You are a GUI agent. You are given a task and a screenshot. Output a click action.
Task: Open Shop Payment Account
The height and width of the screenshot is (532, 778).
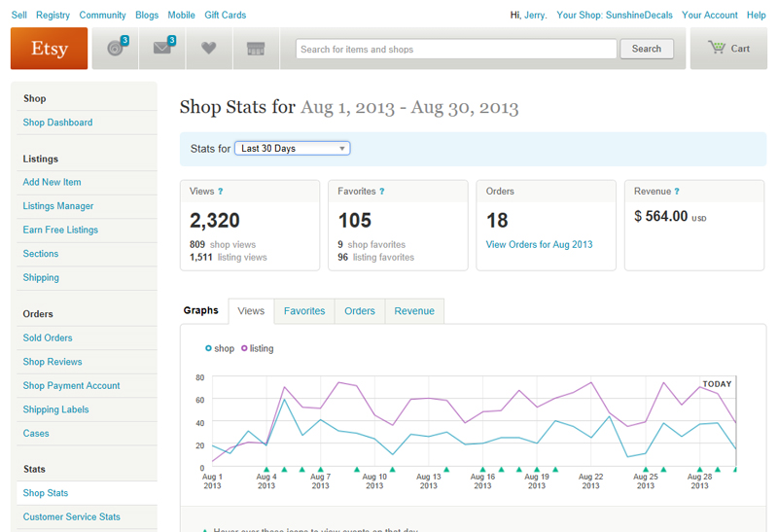coord(71,385)
